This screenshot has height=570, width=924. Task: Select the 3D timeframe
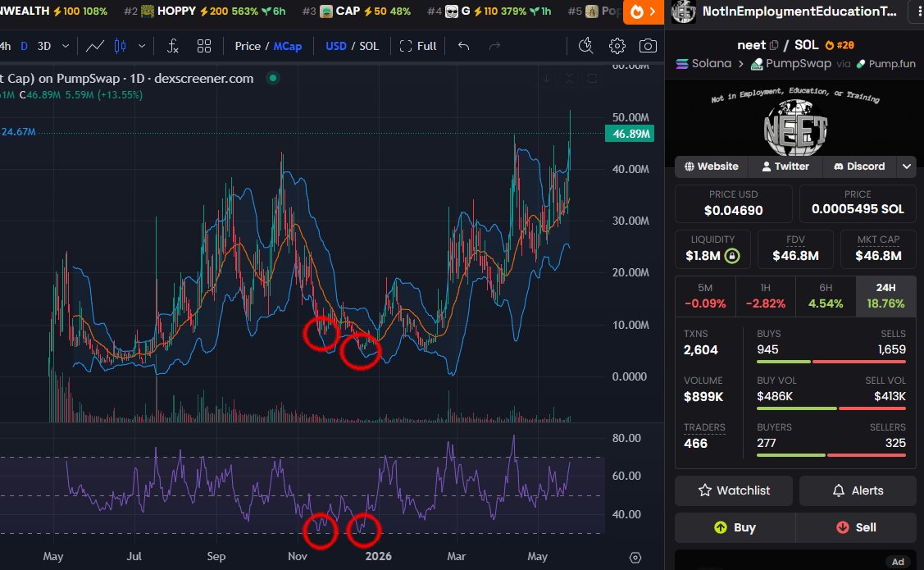44,46
